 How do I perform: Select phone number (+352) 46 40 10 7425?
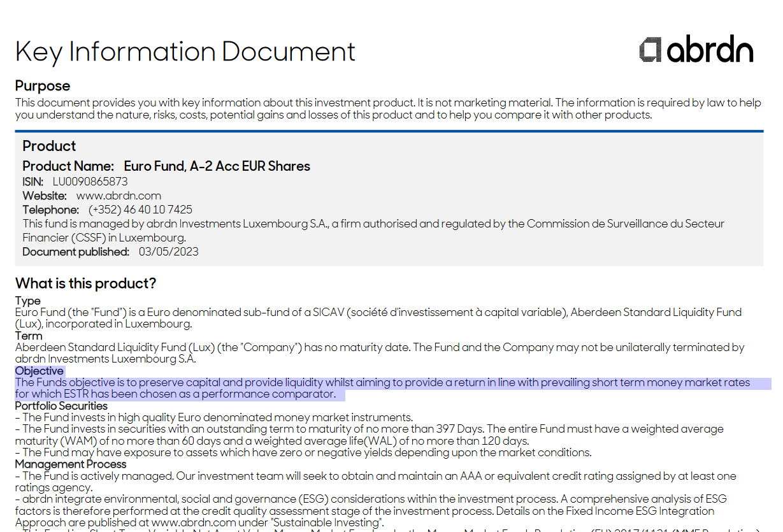(x=140, y=210)
